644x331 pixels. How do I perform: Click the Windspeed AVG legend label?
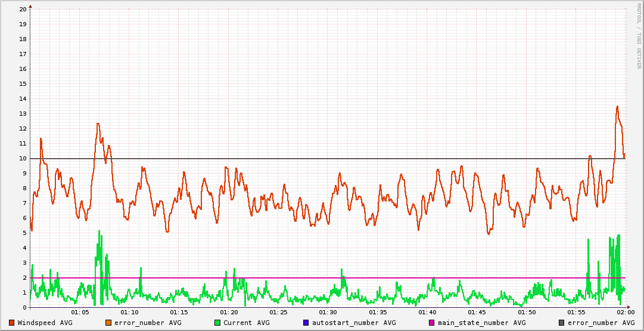(x=45, y=323)
